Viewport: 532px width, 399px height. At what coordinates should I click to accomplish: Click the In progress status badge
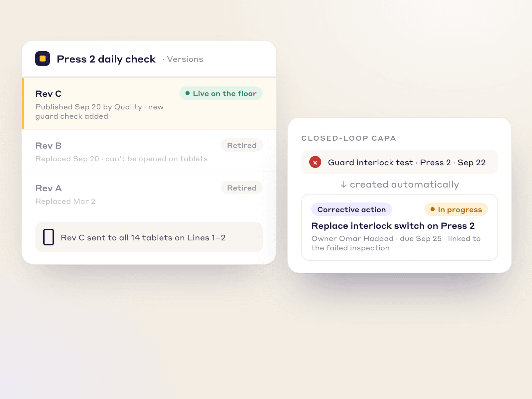456,209
